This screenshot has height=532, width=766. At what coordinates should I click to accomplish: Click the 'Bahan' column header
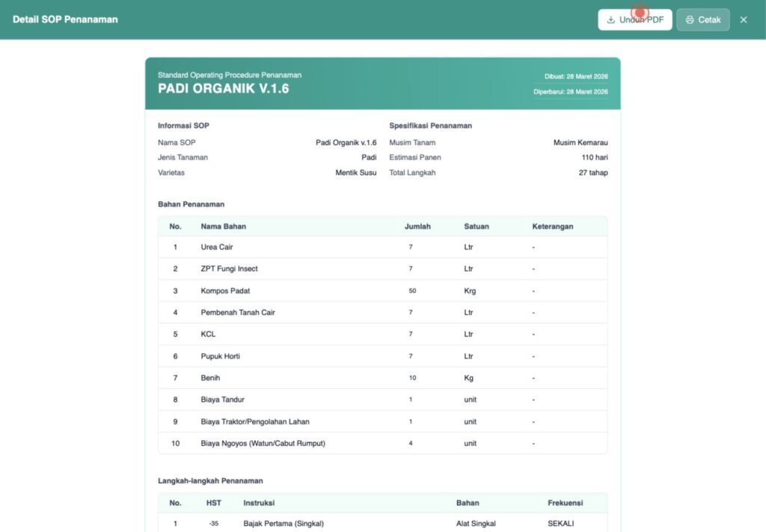(468, 503)
